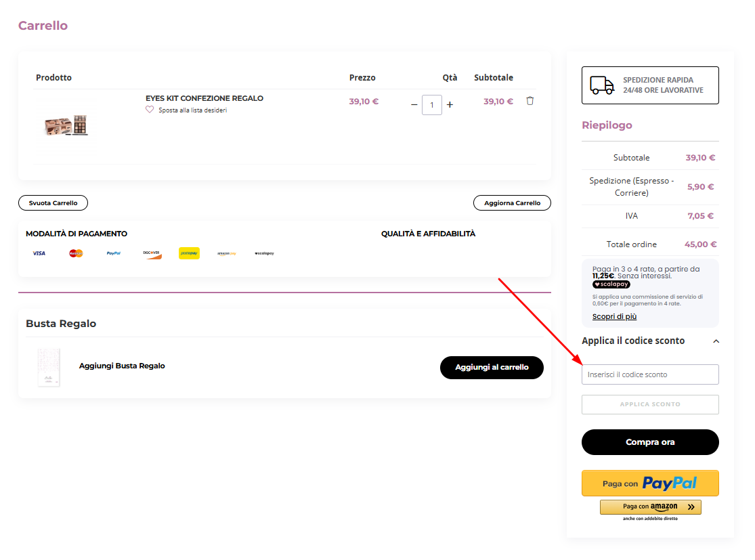Click the Mastercard payment logo
The image size is (755, 560).
pyautogui.click(x=76, y=253)
